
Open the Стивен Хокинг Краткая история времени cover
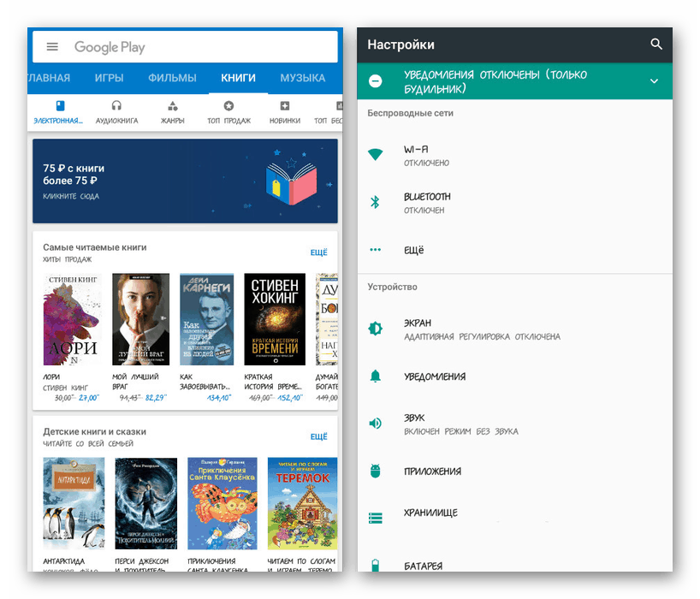pos(275,319)
